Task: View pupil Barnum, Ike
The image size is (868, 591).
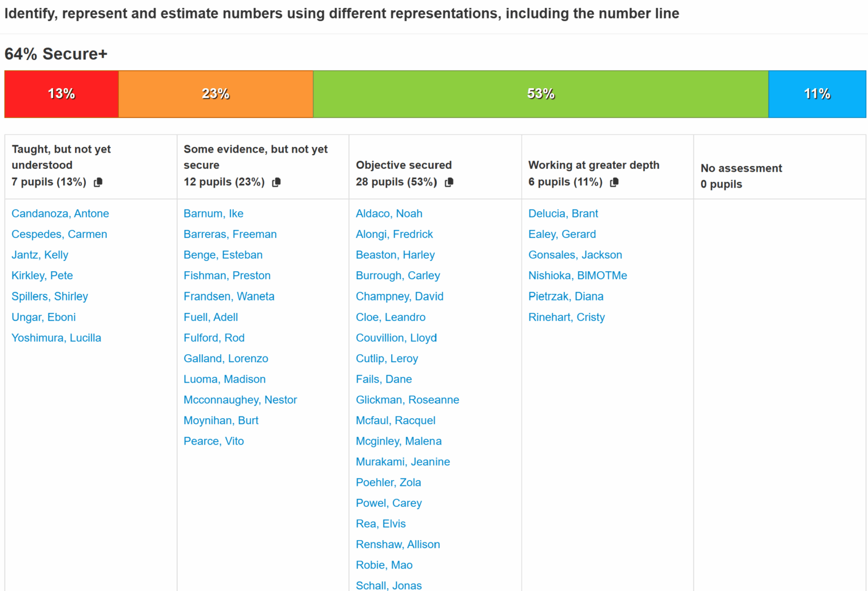Action: [214, 214]
